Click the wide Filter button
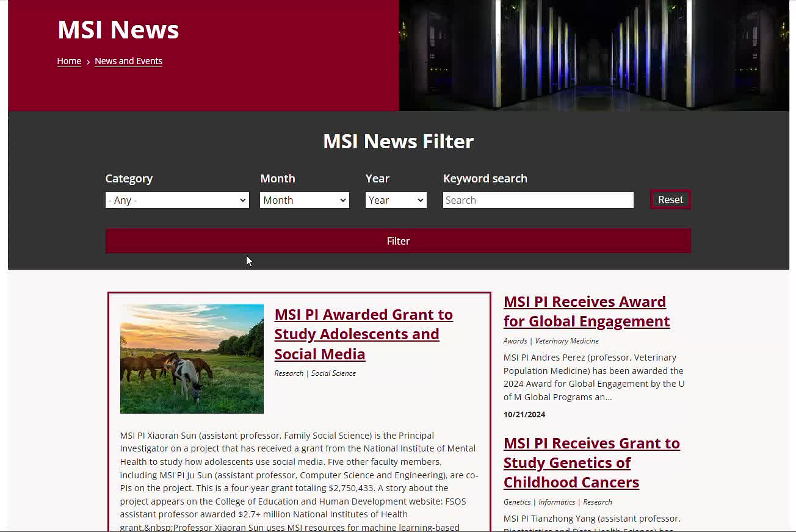Screen dimensions: 796x532 pos(398,241)
